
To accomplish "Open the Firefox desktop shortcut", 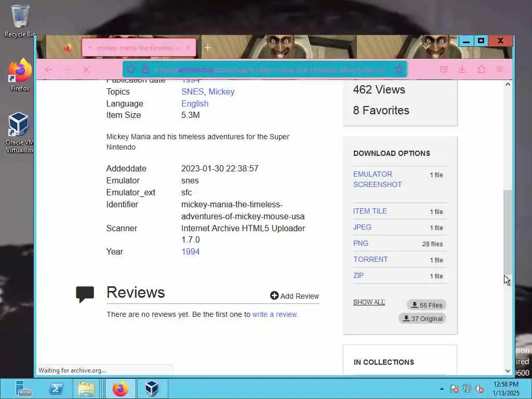I will tap(20, 75).
